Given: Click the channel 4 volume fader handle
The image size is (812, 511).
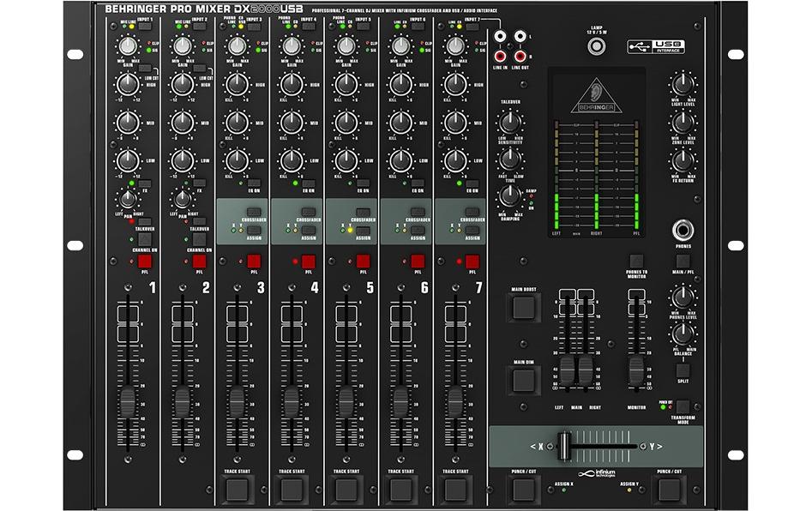Looking at the screenshot, I should coord(292,402).
